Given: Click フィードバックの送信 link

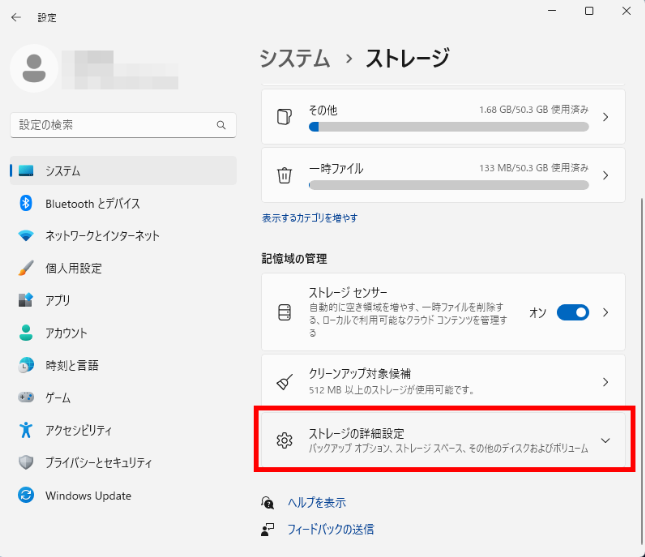Looking at the screenshot, I should click(330, 529).
